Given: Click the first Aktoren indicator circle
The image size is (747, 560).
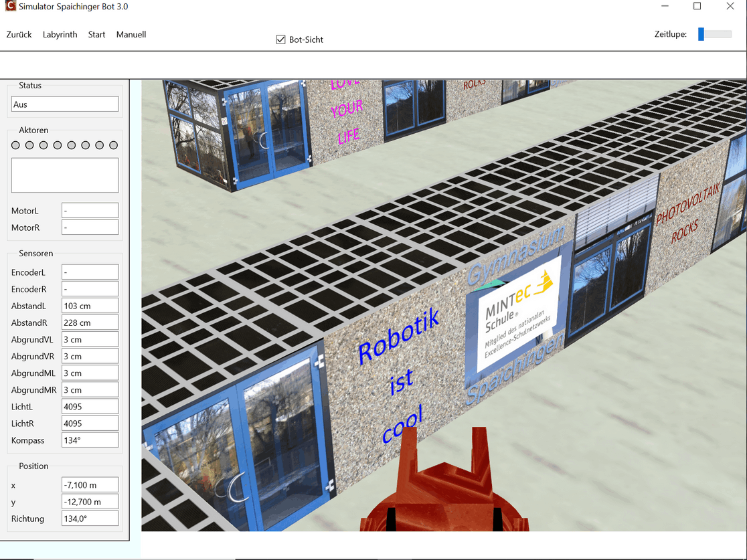Looking at the screenshot, I should tap(15, 145).
